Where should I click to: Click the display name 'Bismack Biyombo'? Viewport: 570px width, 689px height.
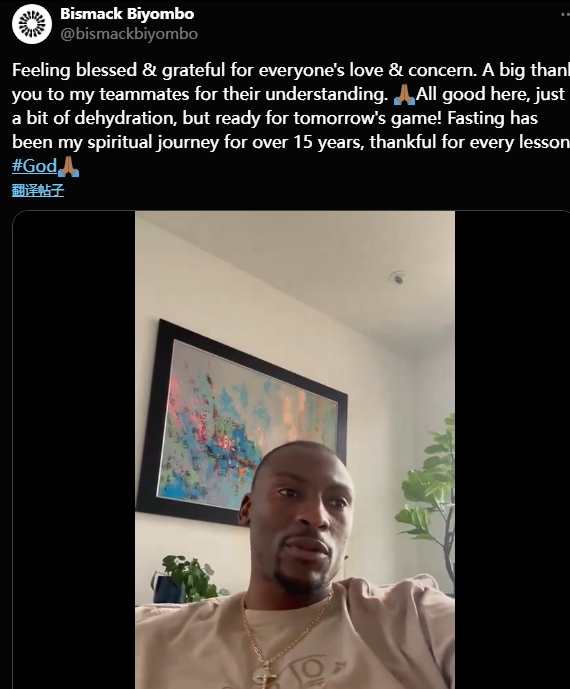127,14
